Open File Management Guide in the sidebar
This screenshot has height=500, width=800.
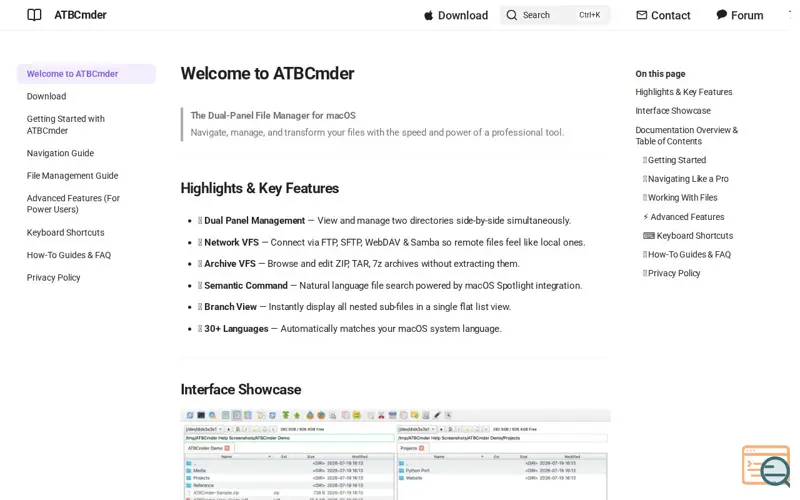[x=72, y=176]
